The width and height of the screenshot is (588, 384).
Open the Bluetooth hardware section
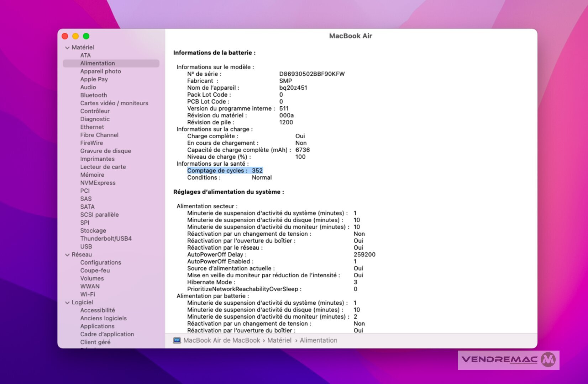(x=93, y=95)
